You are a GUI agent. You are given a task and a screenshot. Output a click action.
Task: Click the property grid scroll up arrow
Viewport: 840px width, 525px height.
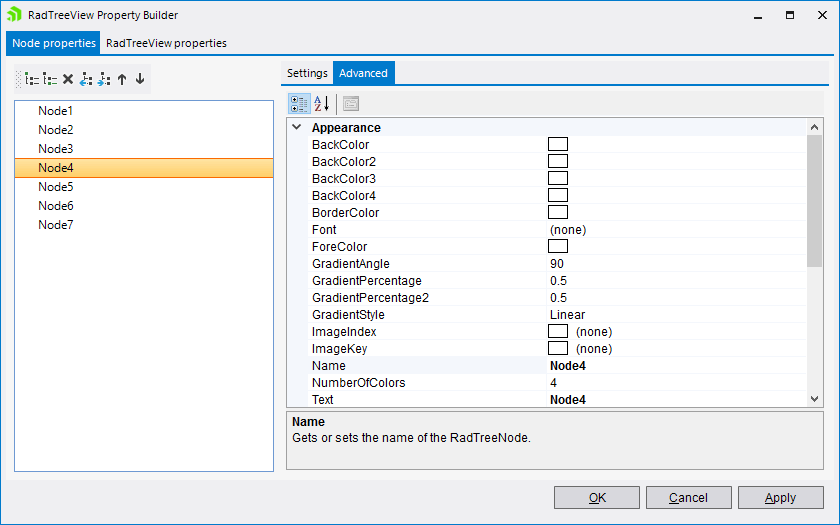tap(814, 127)
